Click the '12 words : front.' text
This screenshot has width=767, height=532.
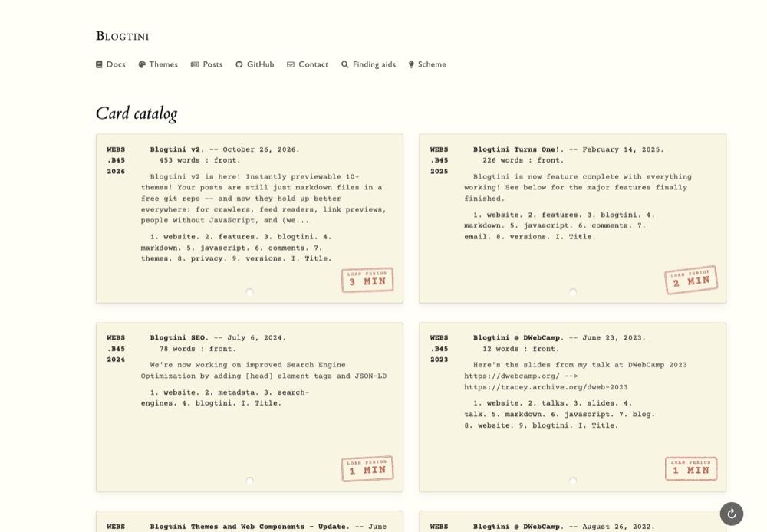[x=521, y=349]
